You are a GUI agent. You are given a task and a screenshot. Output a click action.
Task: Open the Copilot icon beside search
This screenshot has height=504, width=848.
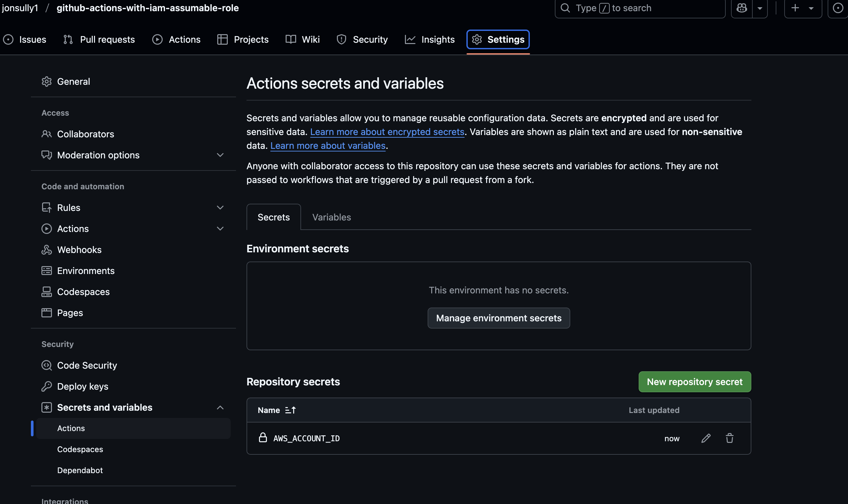(742, 8)
